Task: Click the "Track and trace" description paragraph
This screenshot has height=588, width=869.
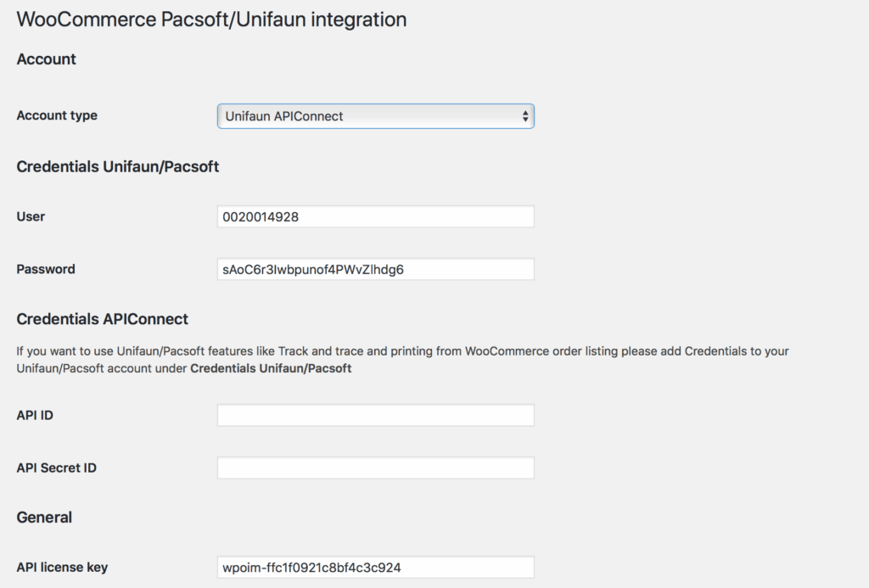Action: (x=403, y=350)
